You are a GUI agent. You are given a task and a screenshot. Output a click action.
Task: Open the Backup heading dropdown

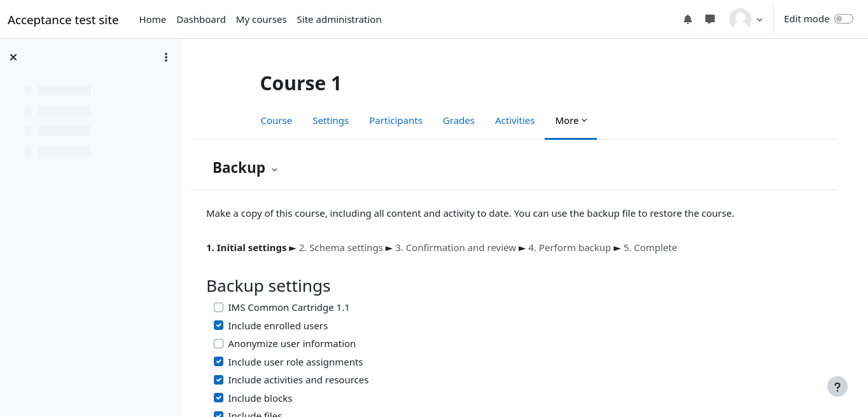(x=274, y=169)
